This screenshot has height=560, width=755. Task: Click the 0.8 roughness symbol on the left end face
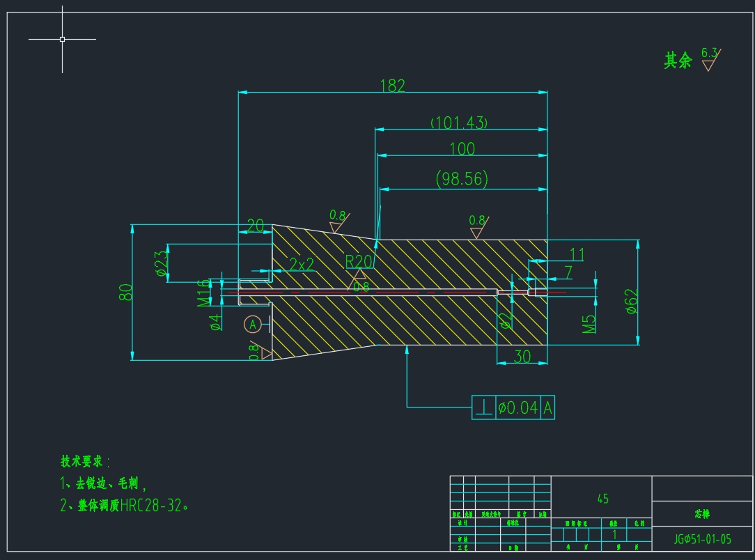[x=260, y=350]
